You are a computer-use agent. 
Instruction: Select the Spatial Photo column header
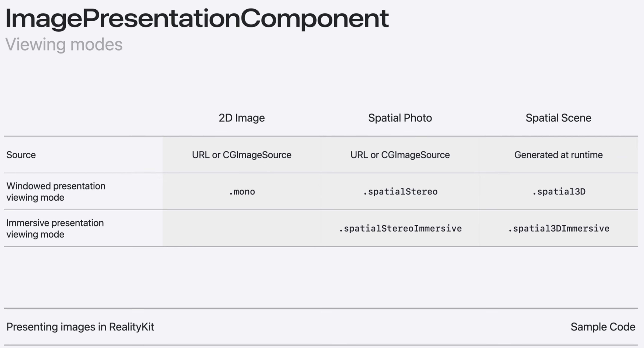(400, 118)
